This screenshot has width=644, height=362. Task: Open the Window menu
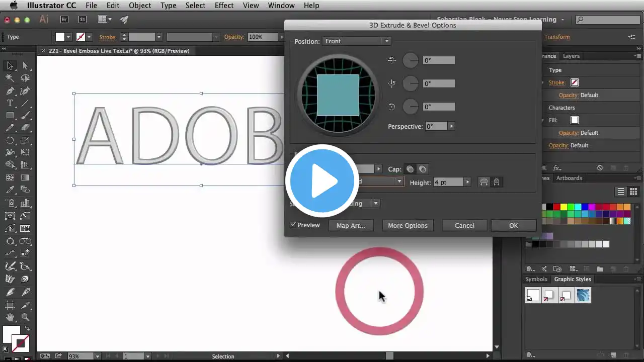(x=281, y=6)
